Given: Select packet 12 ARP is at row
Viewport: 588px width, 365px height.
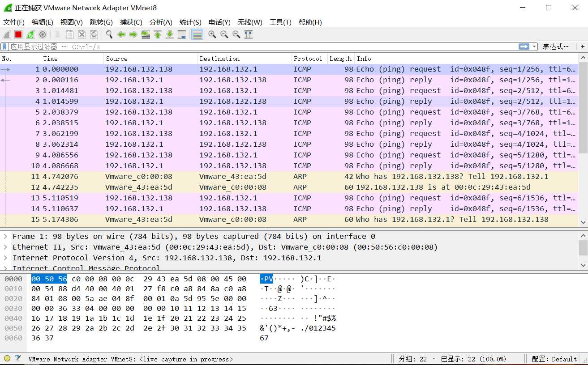Looking at the screenshot, I should 289,187.
